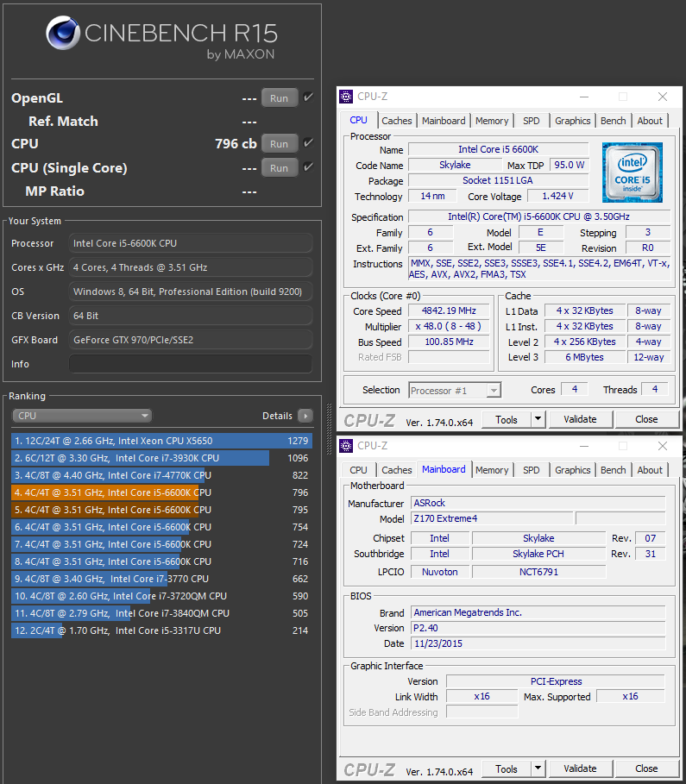Viewport: 686px width, 784px height.
Task: Minimize the lower CPU-Z window
Action: tap(584, 446)
